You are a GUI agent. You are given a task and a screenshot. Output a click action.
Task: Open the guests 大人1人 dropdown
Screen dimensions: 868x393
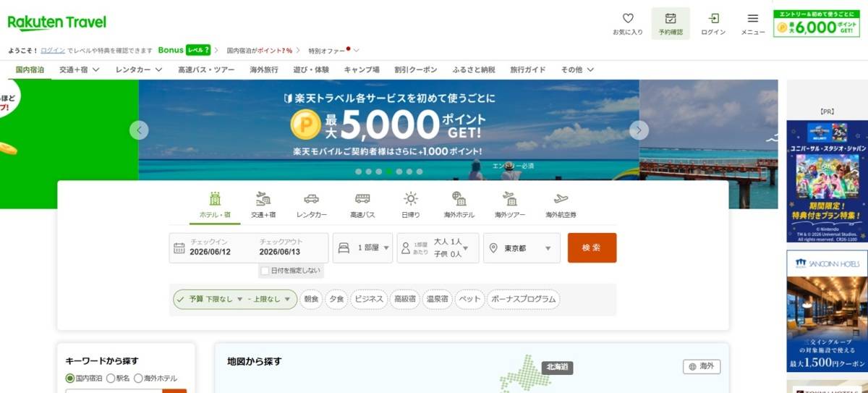tap(438, 248)
